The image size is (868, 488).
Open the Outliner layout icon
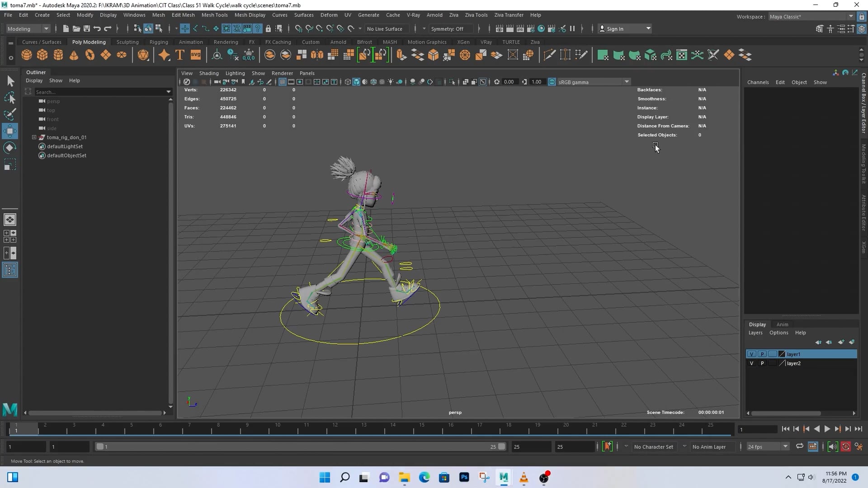(10, 270)
